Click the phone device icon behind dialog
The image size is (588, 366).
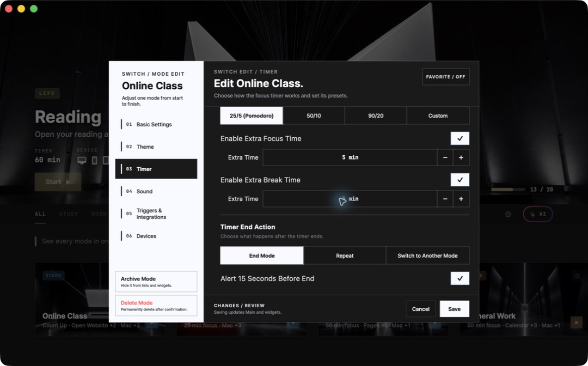[95, 161]
